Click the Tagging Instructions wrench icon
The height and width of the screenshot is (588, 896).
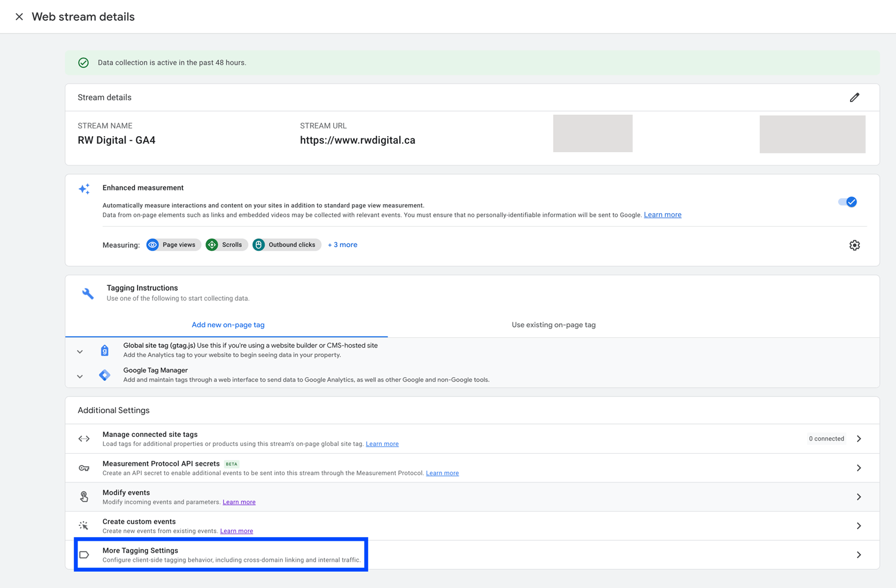[88, 293]
